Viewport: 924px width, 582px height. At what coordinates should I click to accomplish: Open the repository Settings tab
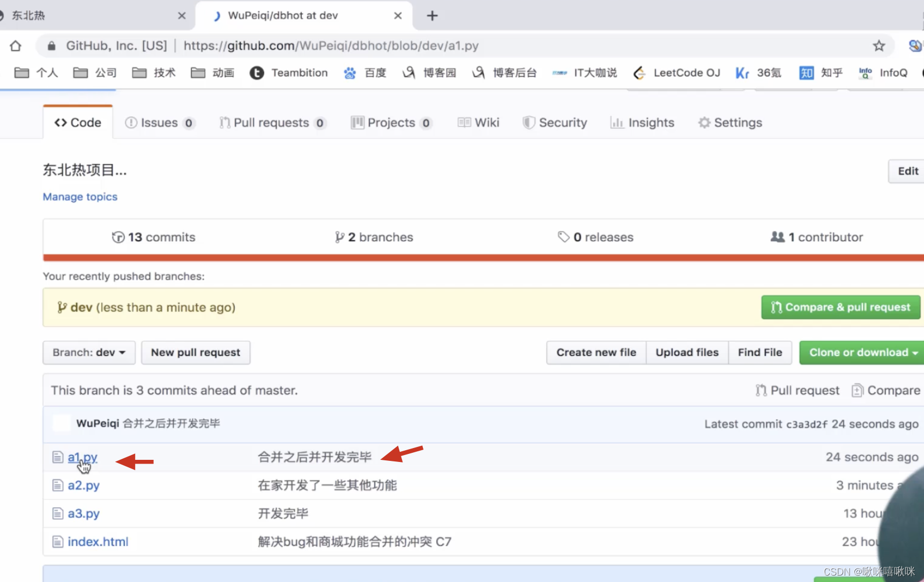tap(730, 123)
